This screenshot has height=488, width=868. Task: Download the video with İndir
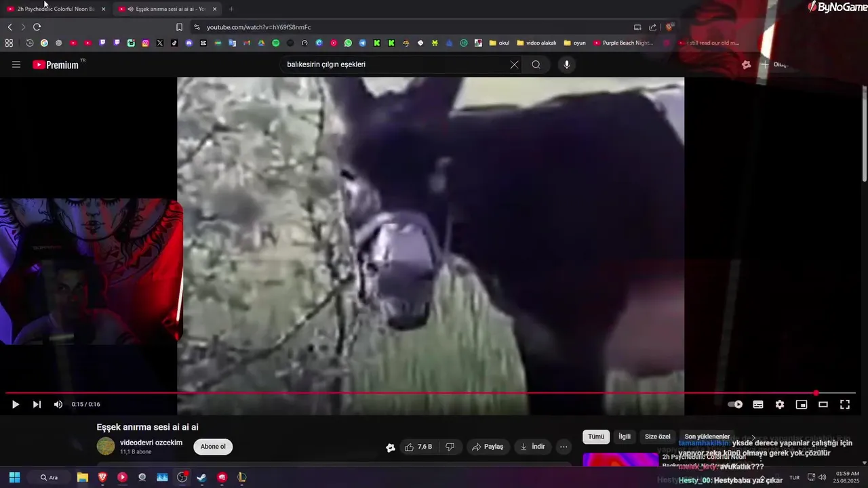click(533, 447)
